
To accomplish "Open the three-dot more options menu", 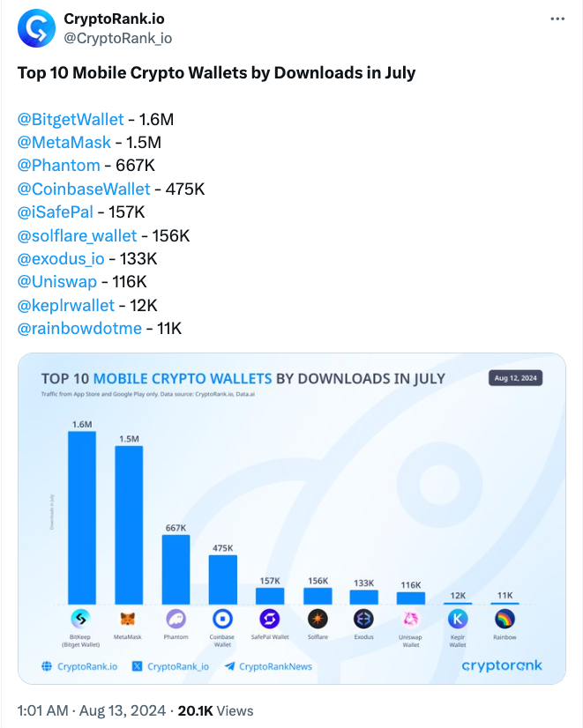I will click(557, 19).
